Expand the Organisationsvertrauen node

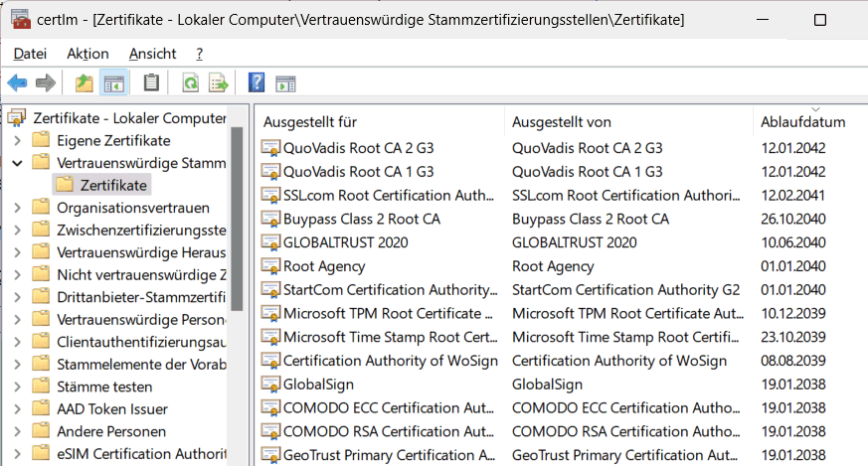click(17, 208)
